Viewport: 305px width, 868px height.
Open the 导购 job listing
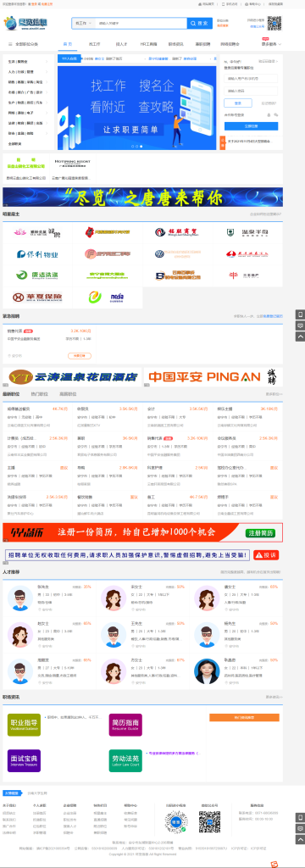(x=80, y=467)
